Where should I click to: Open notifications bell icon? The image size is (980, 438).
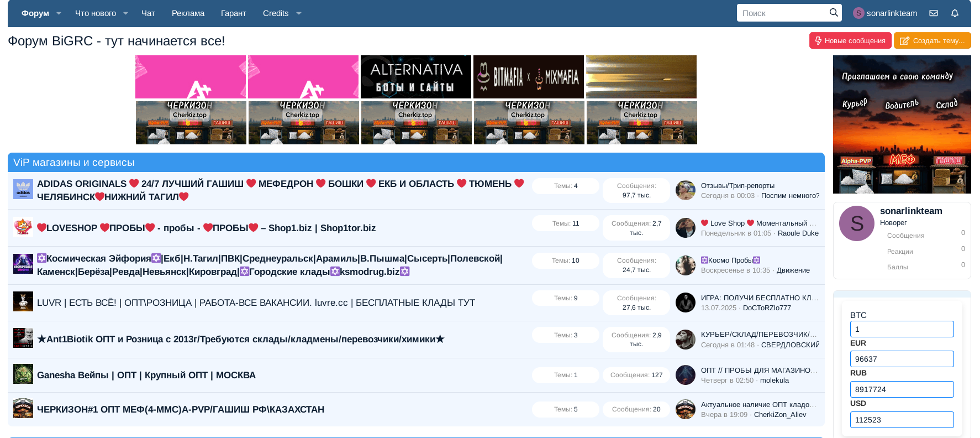(x=955, y=13)
